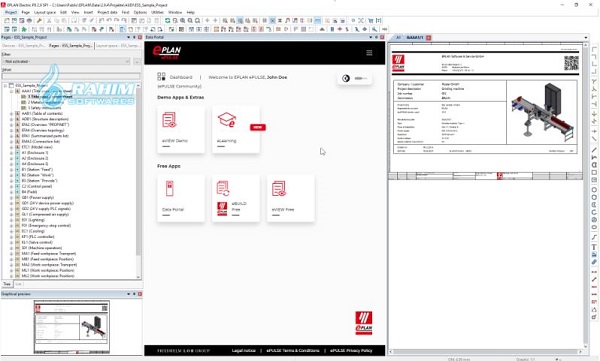Open the Project menu

click(x=11, y=12)
